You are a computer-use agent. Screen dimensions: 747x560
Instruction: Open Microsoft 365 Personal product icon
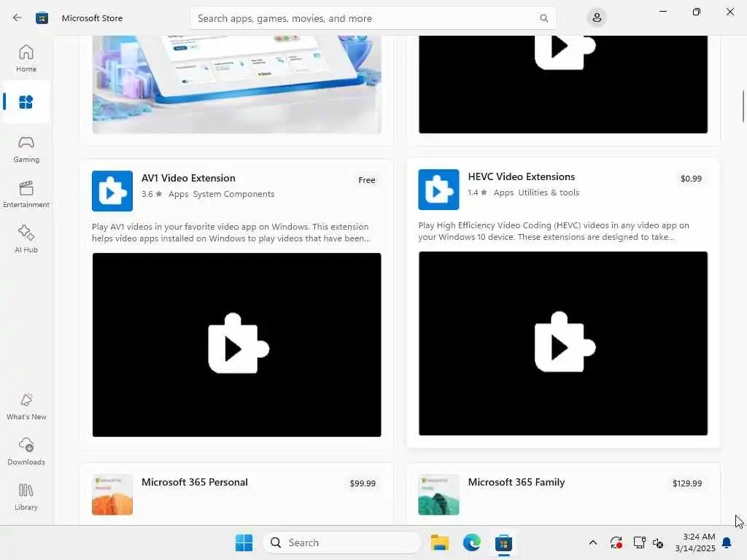coord(112,494)
